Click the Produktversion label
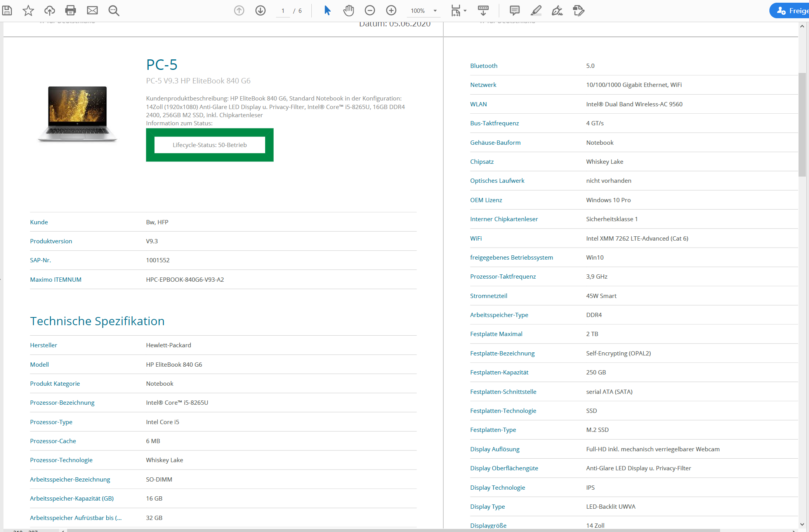Viewport: 809px width, 532px height. click(x=51, y=241)
